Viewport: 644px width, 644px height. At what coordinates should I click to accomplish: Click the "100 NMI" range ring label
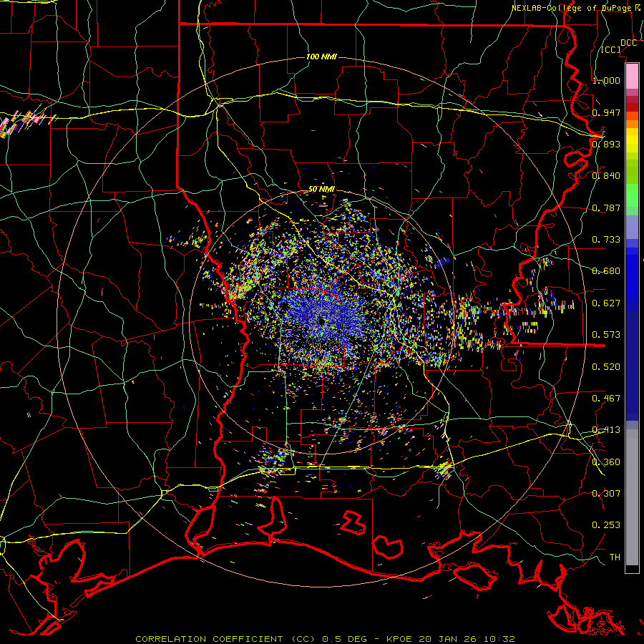[321, 57]
